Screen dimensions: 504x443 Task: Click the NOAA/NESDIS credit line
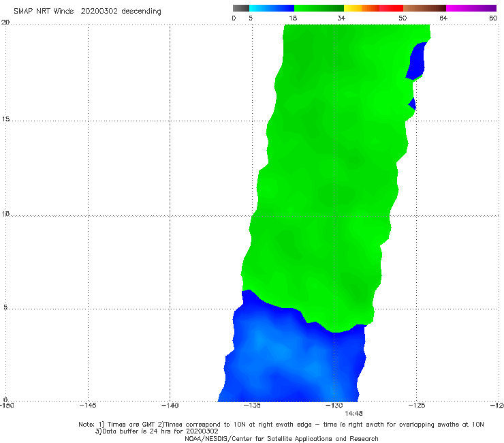[x=281, y=439]
